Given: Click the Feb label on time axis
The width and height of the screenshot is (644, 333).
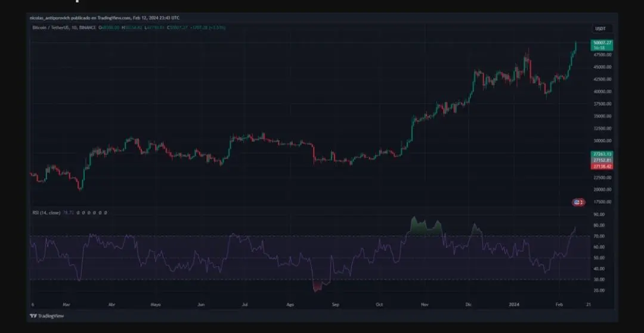Looking at the screenshot, I should (559, 304).
